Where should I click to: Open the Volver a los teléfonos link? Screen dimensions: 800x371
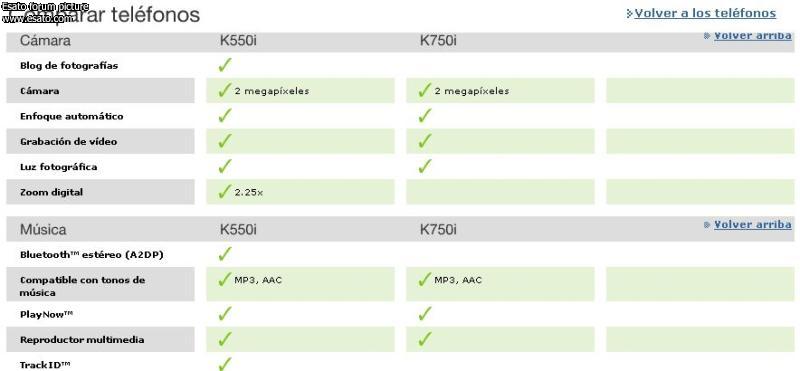tap(705, 13)
